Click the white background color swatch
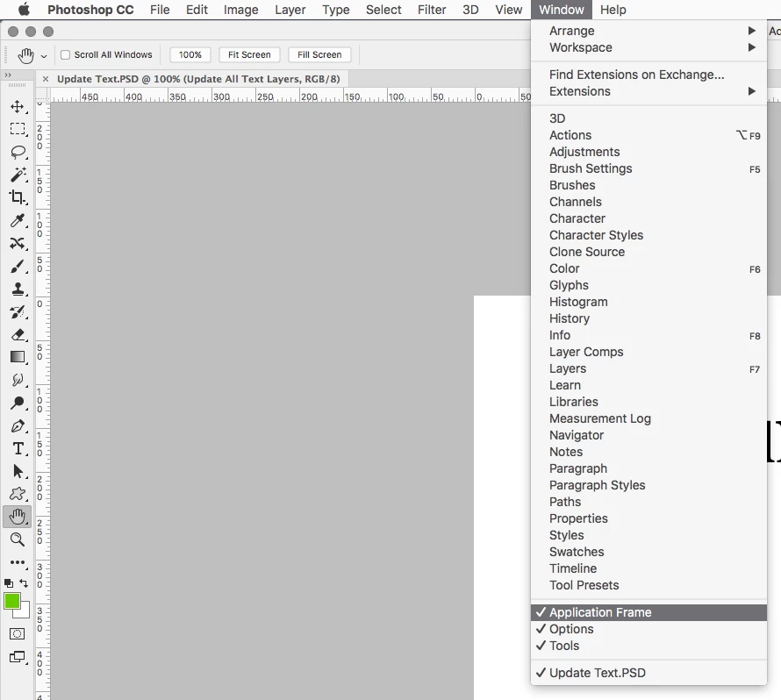This screenshot has height=700, width=781. [25, 613]
